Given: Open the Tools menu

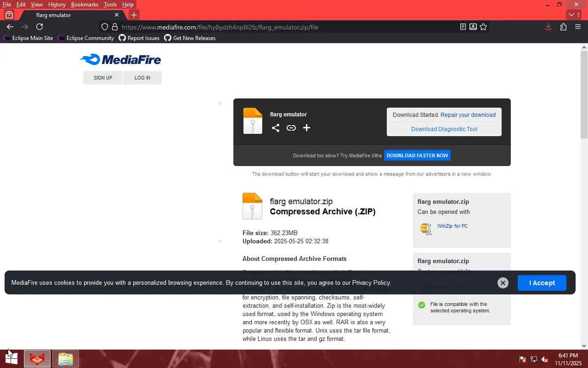Looking at the screenshot, I should point(110,5).
